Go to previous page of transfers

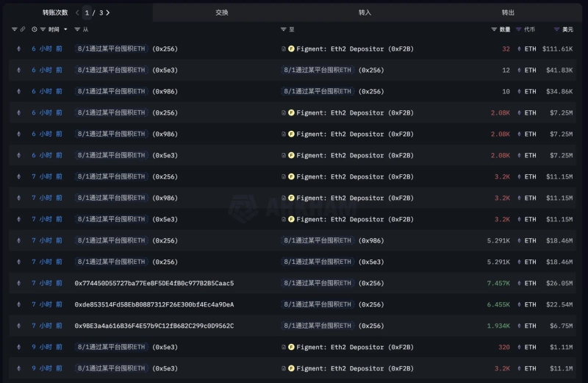(x=77, y=12)
